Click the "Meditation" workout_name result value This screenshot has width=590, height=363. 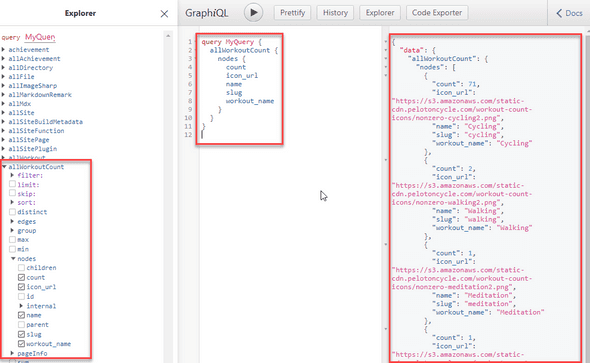coord(520,312)
